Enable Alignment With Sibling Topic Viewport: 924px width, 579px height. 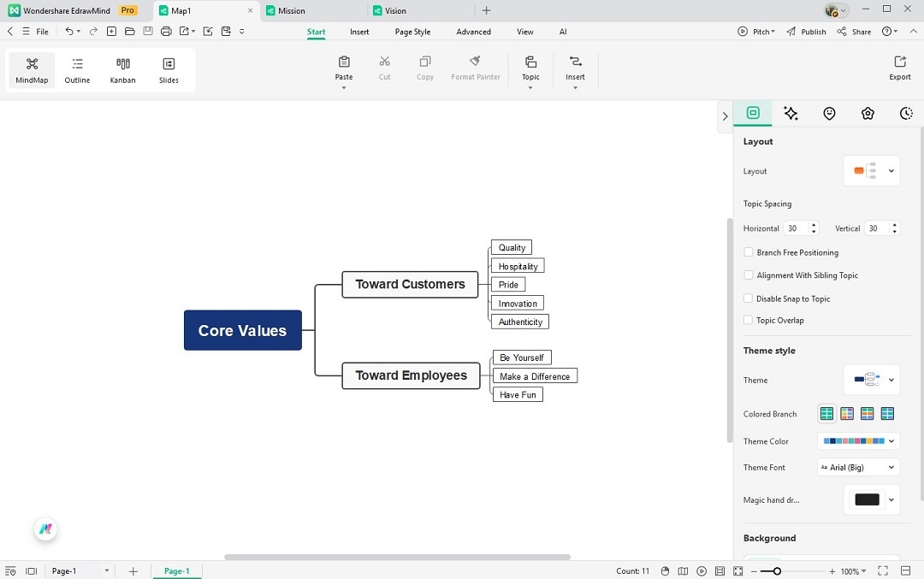pyautogui.click(x=749, y=275)
